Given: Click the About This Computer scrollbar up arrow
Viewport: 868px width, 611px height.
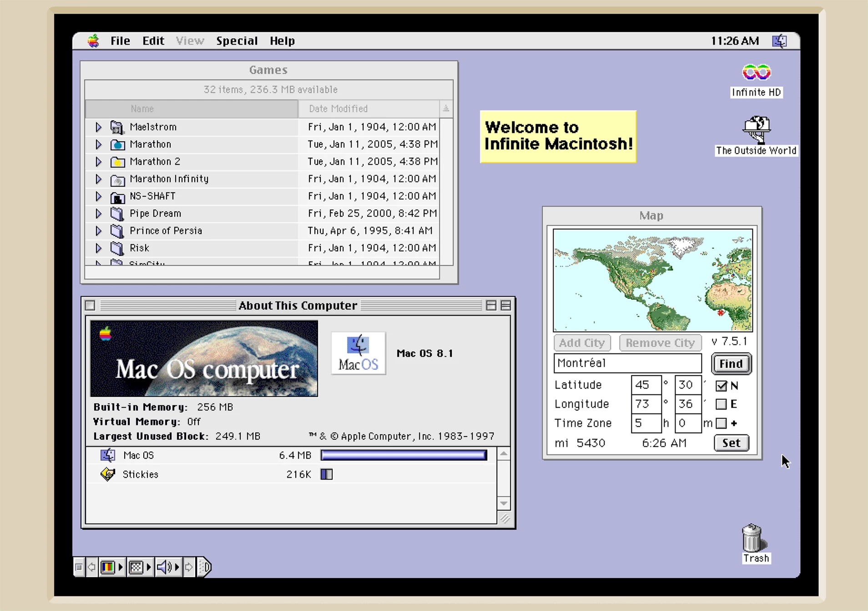Looking at the screenshot, I should pos(504,454).
